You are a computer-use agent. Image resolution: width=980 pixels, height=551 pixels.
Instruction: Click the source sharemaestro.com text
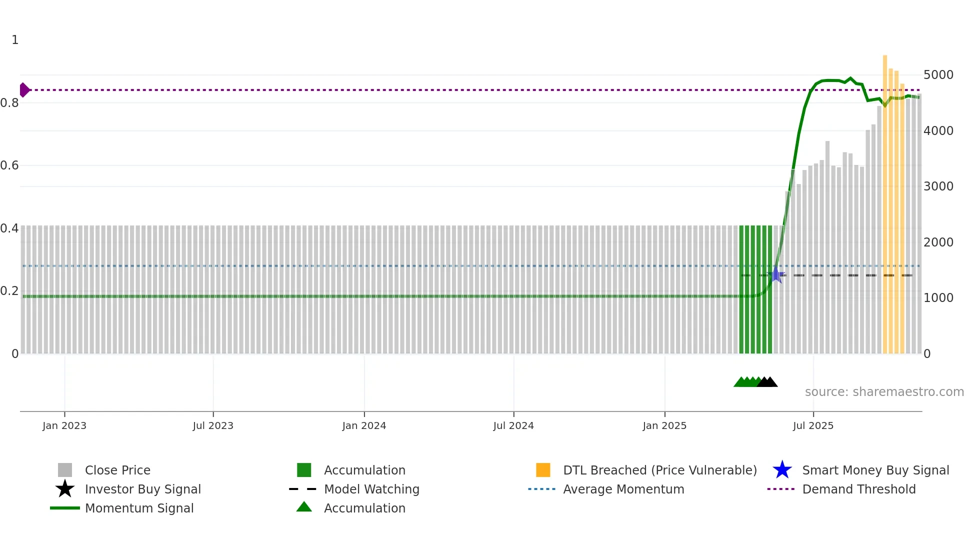(884, 392)
